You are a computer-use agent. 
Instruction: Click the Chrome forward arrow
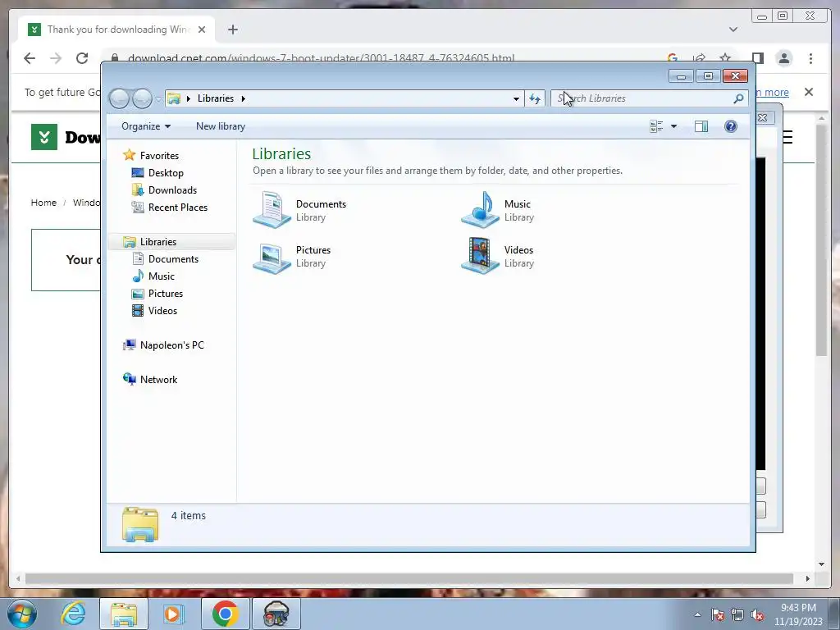click(x=56, y=58)
